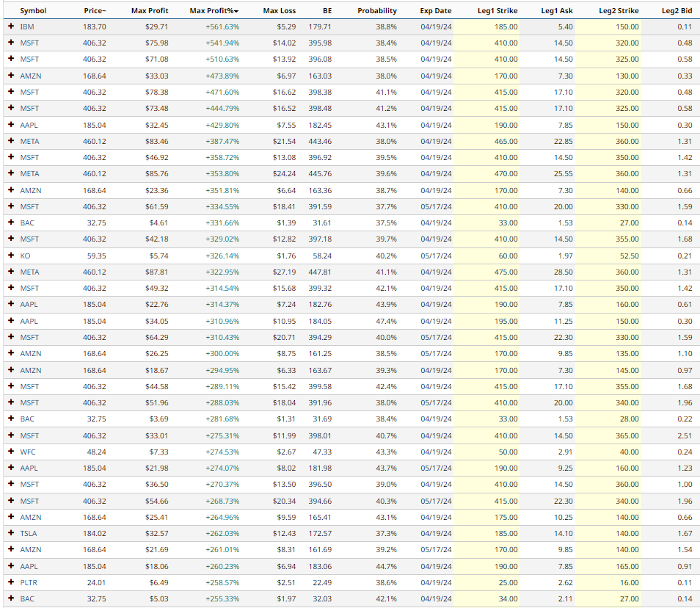Viewport: 700px width, 608px height.
Task: Select the +561.63% max profit value
Action: coord(222,27)
